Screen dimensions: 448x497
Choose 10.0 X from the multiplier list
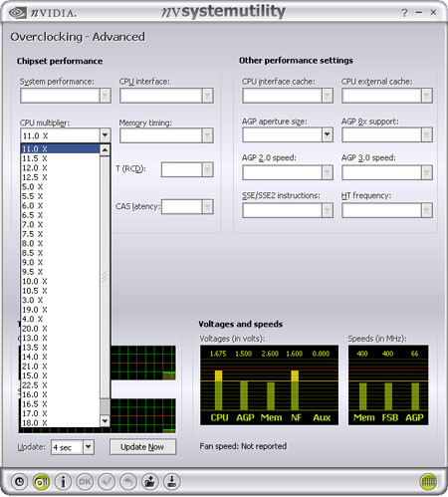click(60, 281)
